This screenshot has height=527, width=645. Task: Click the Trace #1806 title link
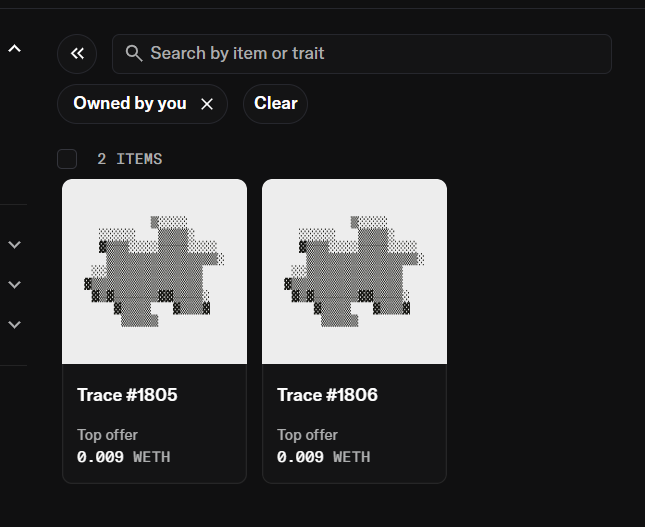click(x=327, y=395)
